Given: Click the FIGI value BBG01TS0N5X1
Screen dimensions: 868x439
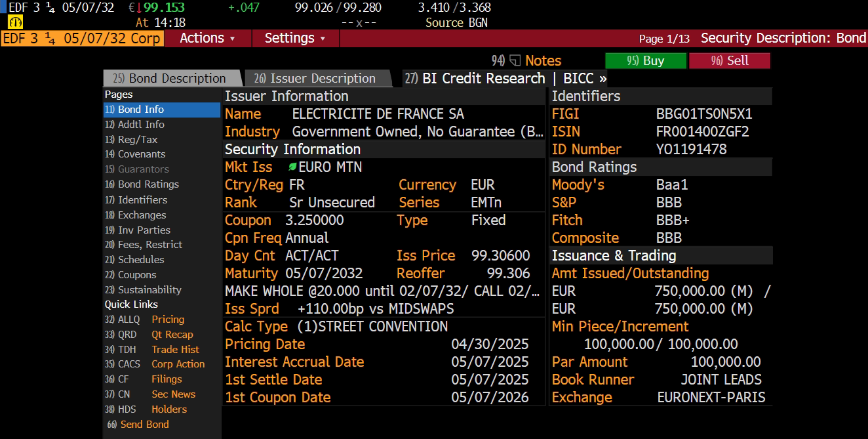Looking at the screenshot, I should point(704,114).
